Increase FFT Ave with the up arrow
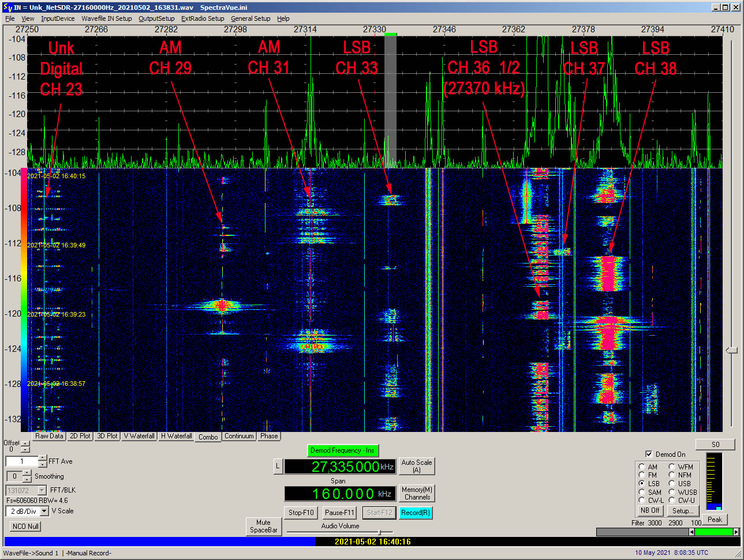The image size is (744, 560). [43, 458]
